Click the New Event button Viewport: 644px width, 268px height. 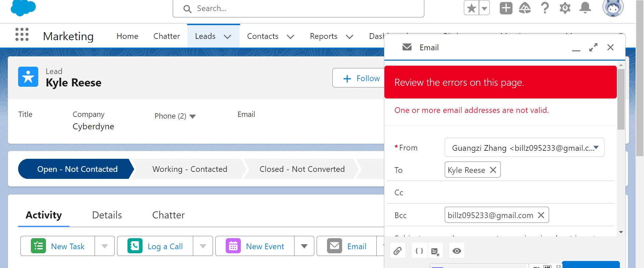(x=255, y=246)
